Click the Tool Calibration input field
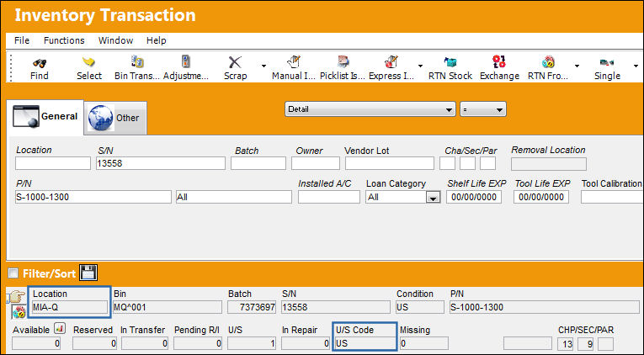 pos(612,197)
